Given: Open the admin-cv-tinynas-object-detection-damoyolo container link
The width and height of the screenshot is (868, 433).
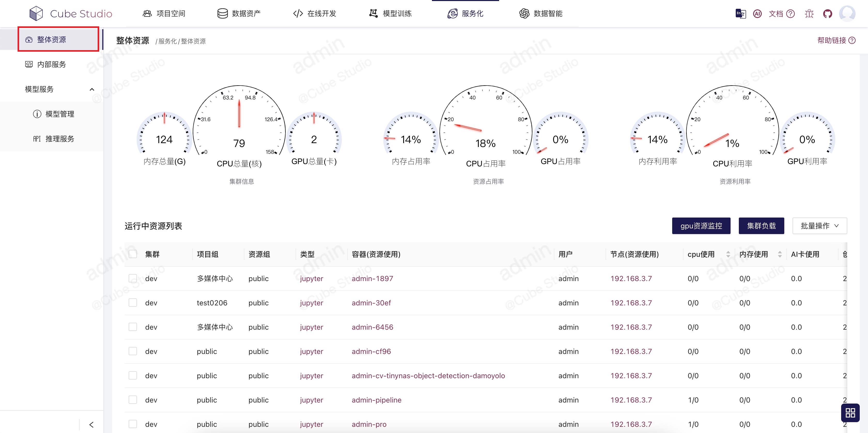Looking at the screenshot, I should (428, 376).
